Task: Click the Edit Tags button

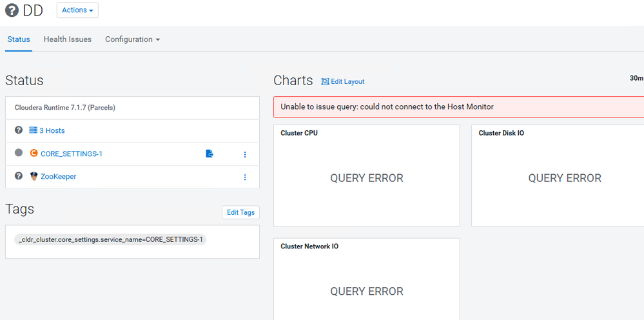Action: tap(240, 212)
